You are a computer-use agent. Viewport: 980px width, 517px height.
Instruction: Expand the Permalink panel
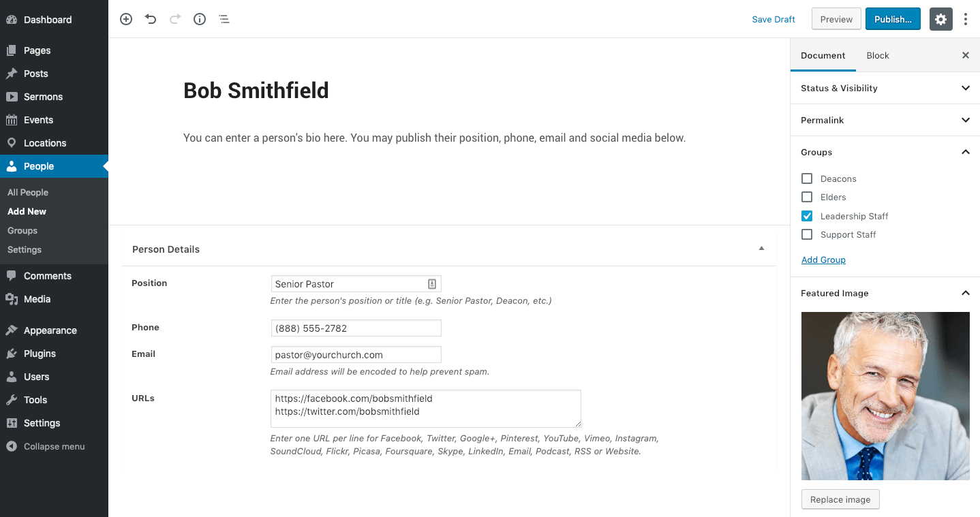(x=885, y=120)
